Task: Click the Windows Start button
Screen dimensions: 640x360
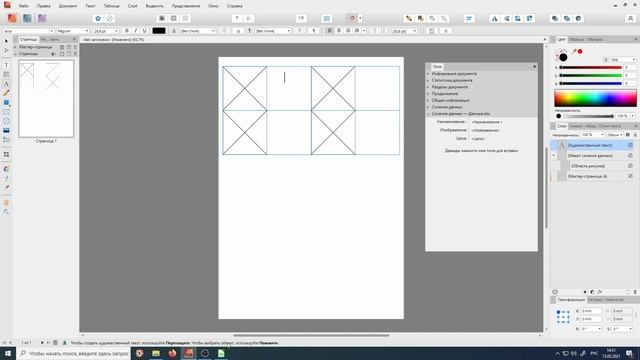Action: coord(8,353)
